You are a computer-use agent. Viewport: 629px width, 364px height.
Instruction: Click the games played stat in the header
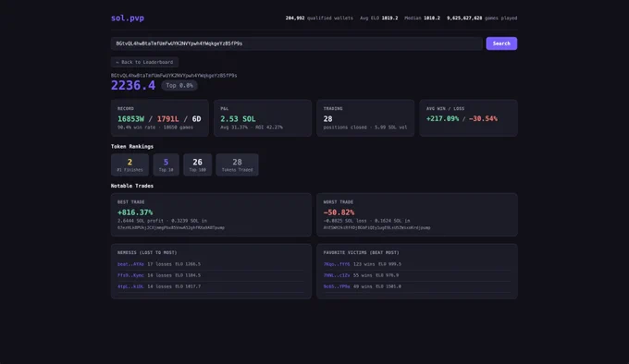tap(482, 18)
